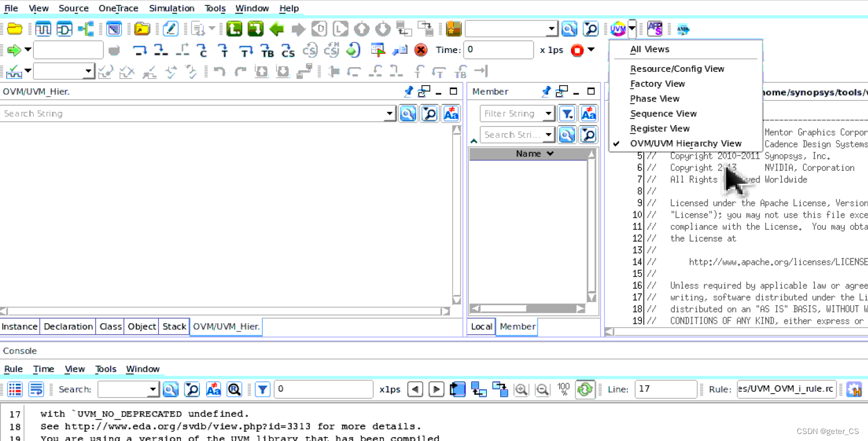Open the dropdown arrow next to x1ps
Viewport: 868px width, 441px height.
[591, 50]
